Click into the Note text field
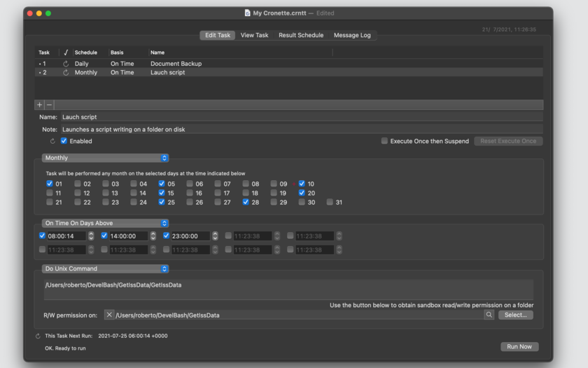 tap(302, 129)
